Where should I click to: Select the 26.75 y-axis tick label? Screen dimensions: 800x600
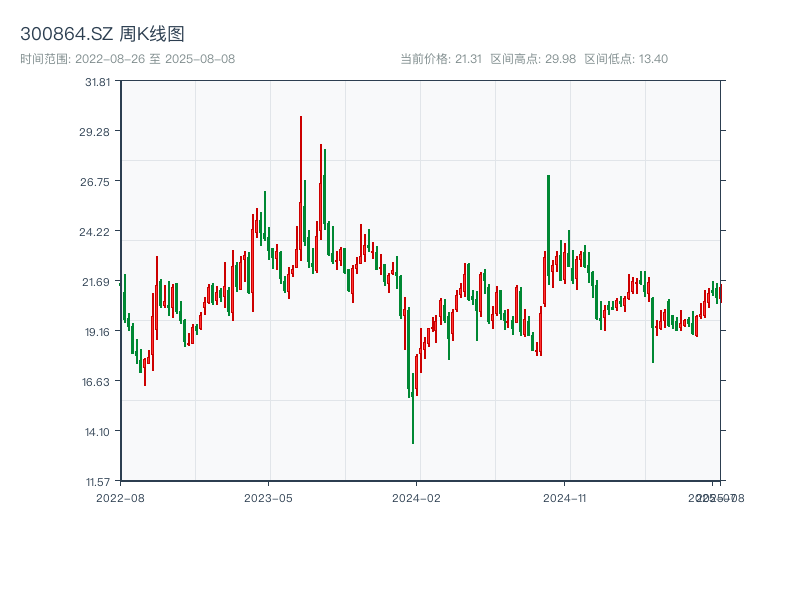(96, 182)
